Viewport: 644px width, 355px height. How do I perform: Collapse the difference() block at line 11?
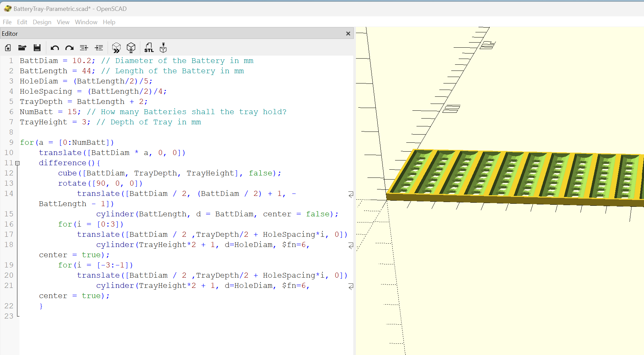coord(17,163)
